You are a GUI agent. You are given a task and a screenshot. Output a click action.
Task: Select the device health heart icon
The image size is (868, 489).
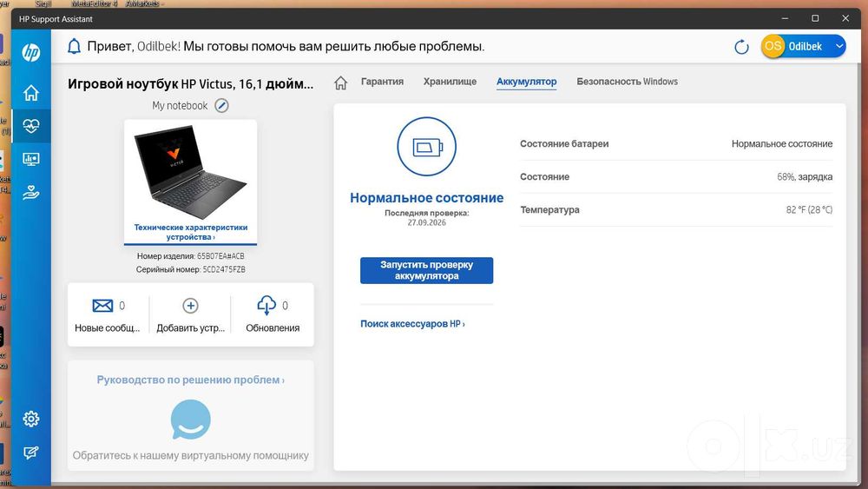[31, 126]
